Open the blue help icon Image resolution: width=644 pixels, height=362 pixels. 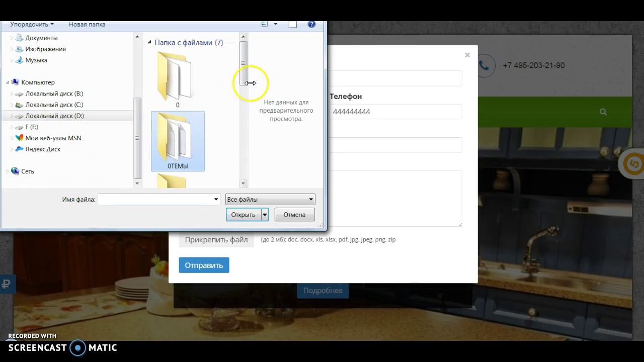311,24
